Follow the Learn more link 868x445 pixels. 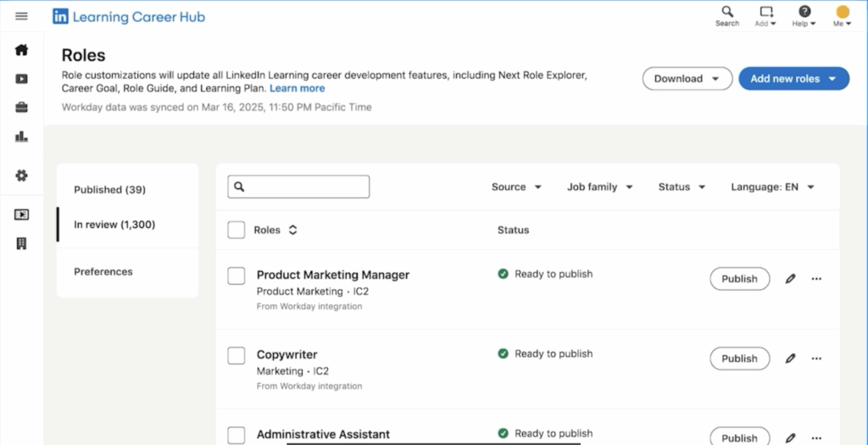(297, 88)
